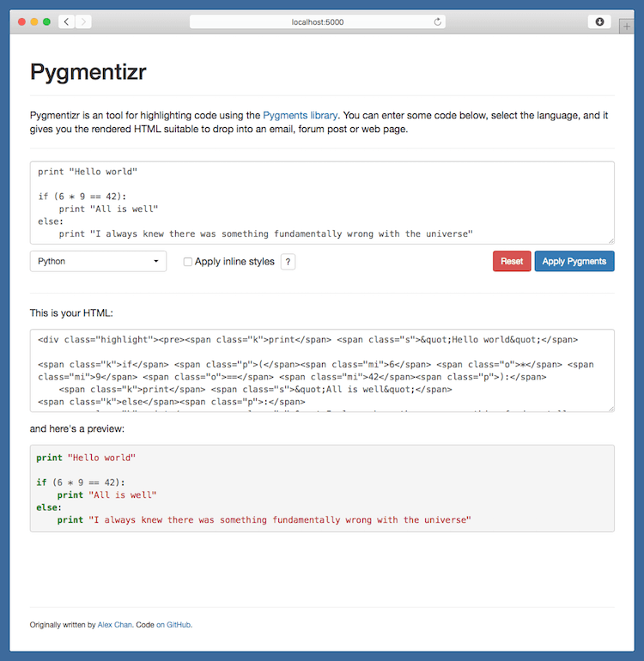Open the Python language dropdown
This screenshot has width=644, height=661.
pyautogui.click(x=98, y=261)
